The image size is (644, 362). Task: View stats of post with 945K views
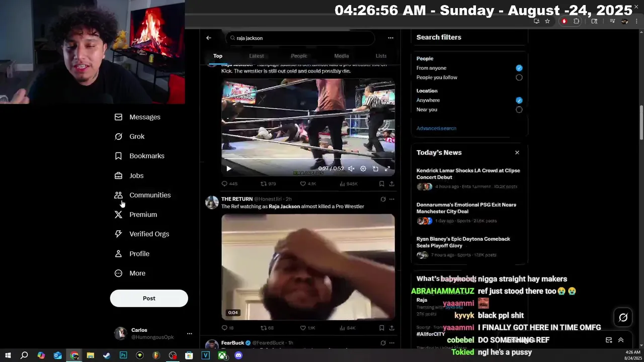348,184
